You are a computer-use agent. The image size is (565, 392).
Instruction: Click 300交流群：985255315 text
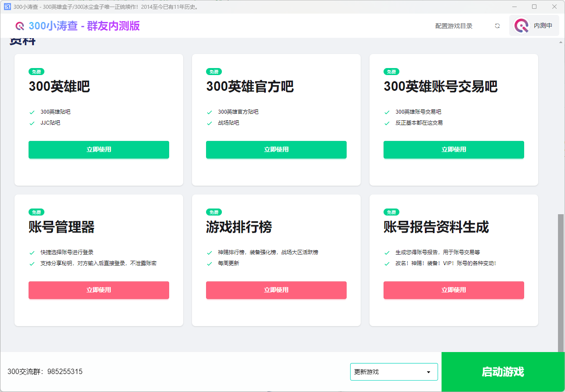(45, 372)
